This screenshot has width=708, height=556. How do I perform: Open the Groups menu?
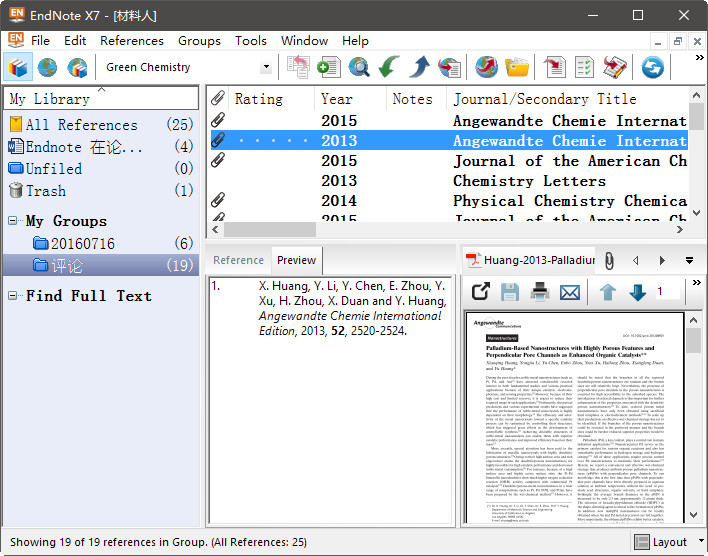[199, 41]
